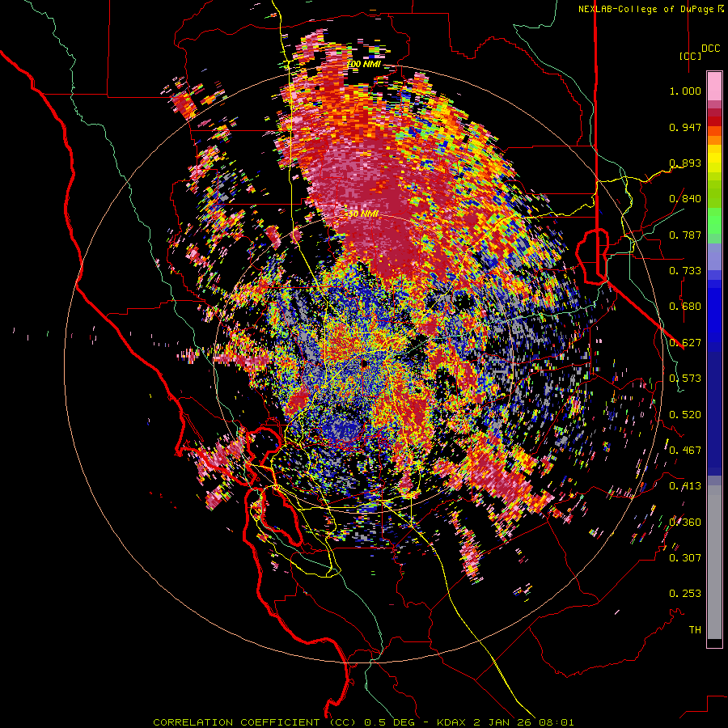The height and width of the screenshot is (728, 728).
Task: Click the 100 NMI range ring label
Action: [364, 64]
